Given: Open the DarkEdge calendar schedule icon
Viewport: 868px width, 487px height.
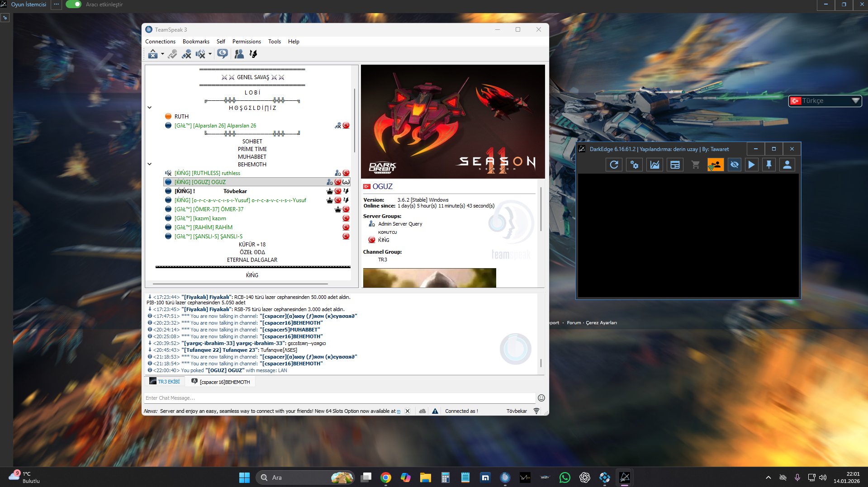Looking at the screenshot, I should click(x=675, y=165).
